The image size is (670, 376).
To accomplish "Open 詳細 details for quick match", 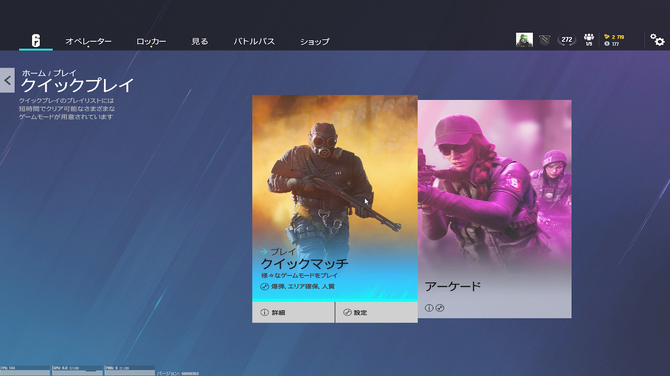I will pos(293,312).
